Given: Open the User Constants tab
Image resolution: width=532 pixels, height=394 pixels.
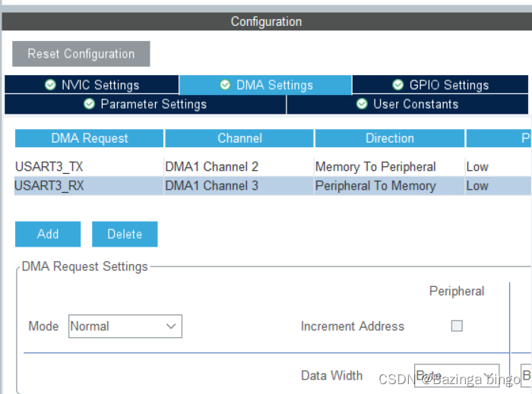Looking at the screenshot, I should [x=408, y=104].
